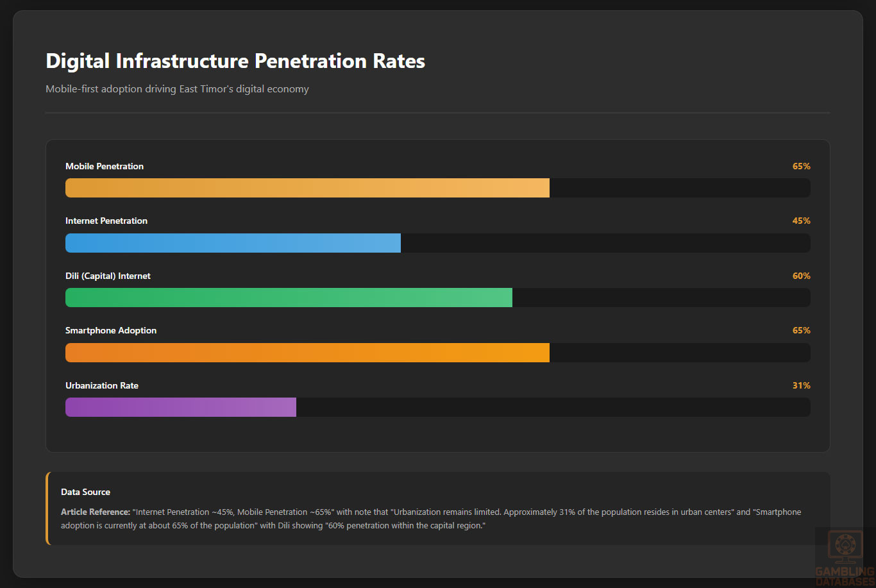
Task: Click the Article Reference bold label
Action: click(x=95, y=512)
